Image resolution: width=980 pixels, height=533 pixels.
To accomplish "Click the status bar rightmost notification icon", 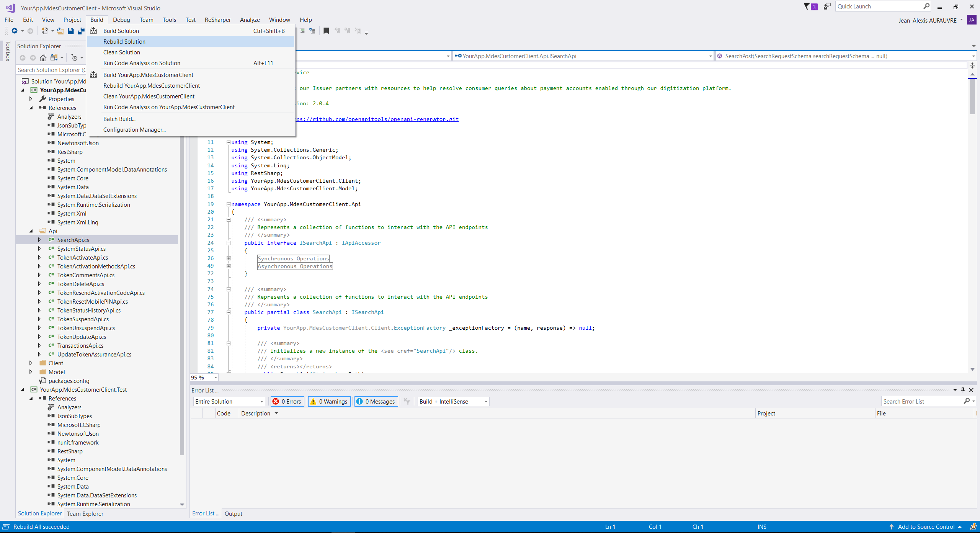I will [x=973, y=527].
